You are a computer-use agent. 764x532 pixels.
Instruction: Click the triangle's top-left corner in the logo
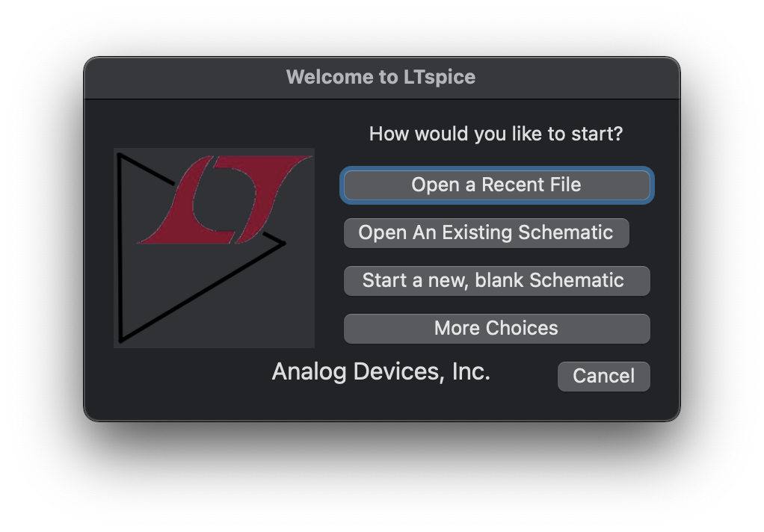(120, 156)
